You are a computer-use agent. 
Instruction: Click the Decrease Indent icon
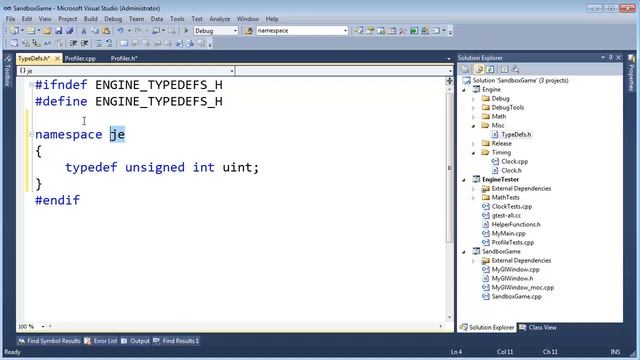click(x=73, y=43)
